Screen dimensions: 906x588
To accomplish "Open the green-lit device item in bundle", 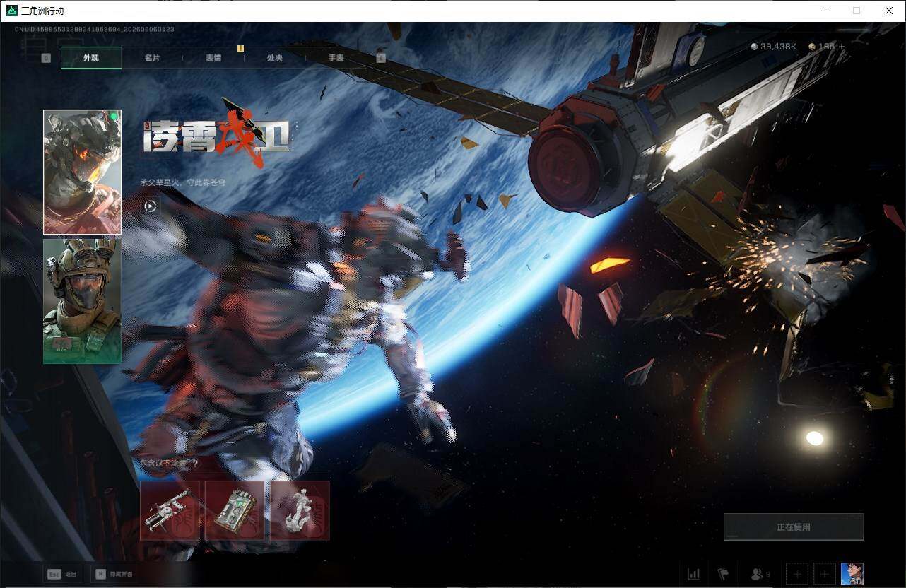I will click(235, 510).
